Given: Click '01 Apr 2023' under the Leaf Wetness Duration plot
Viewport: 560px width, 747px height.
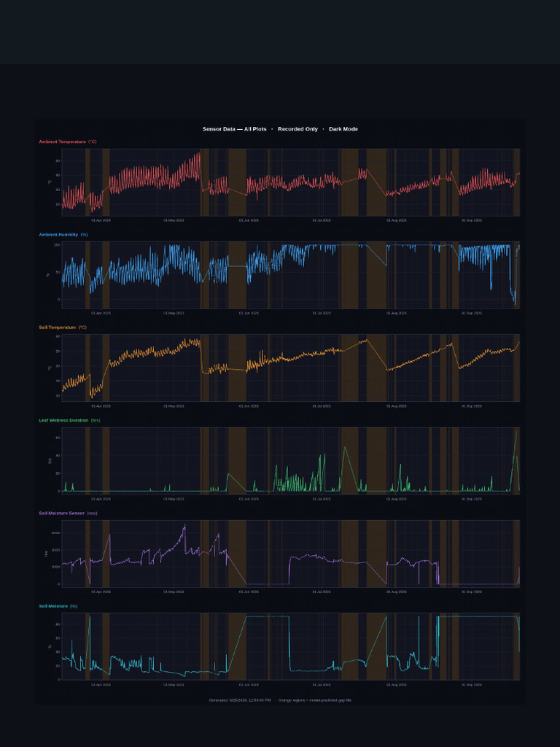Looking at the screenshot, I should pyautogui.click(x=101, y=499).
